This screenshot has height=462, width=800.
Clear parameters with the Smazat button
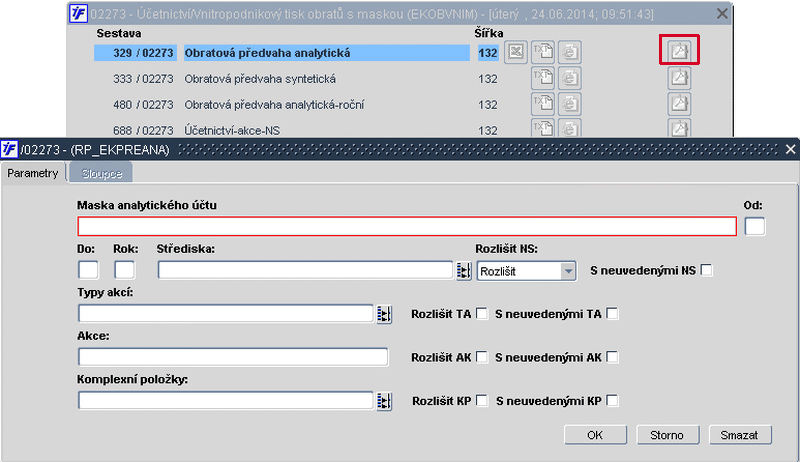[x=740, y=435]
